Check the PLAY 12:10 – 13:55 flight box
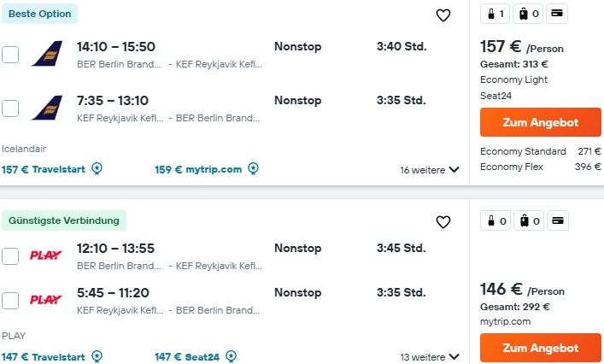 [x=10, y=256]
